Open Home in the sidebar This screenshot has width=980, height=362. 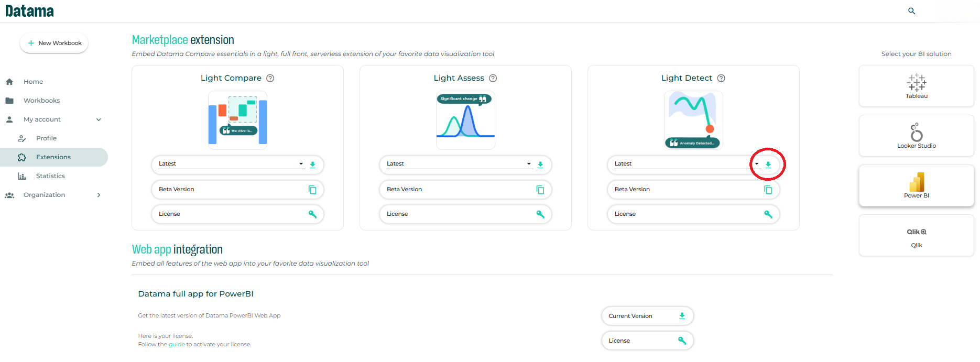(x=33, y=82)
